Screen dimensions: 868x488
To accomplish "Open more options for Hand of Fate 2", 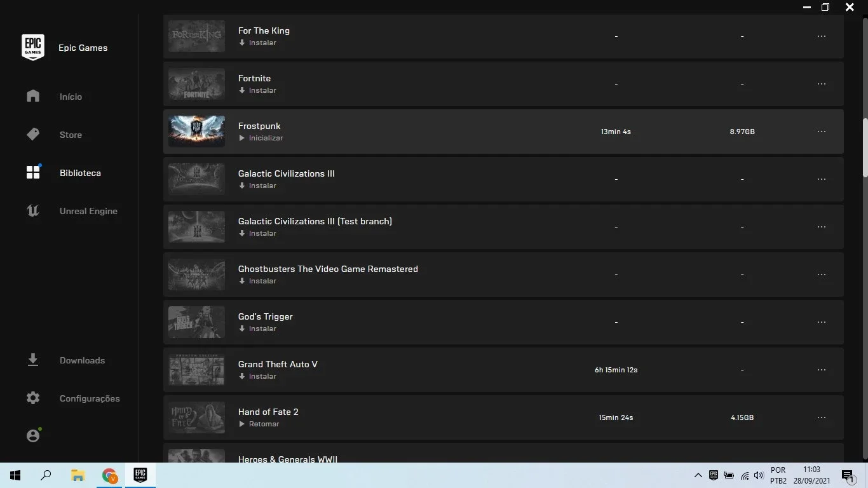I will (x=822, y=417).
